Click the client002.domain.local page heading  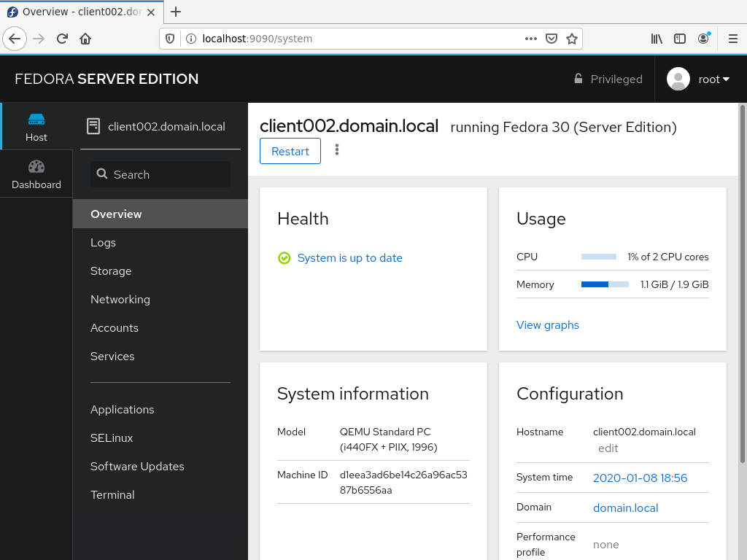tap(349, 125)
